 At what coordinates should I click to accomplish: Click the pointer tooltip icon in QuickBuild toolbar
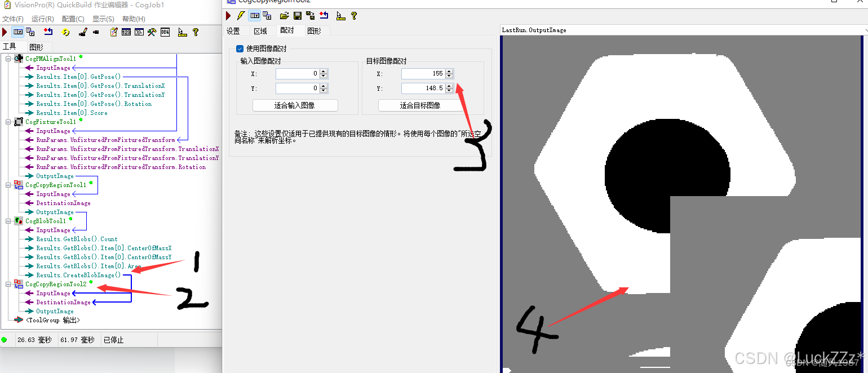point(182,32)
